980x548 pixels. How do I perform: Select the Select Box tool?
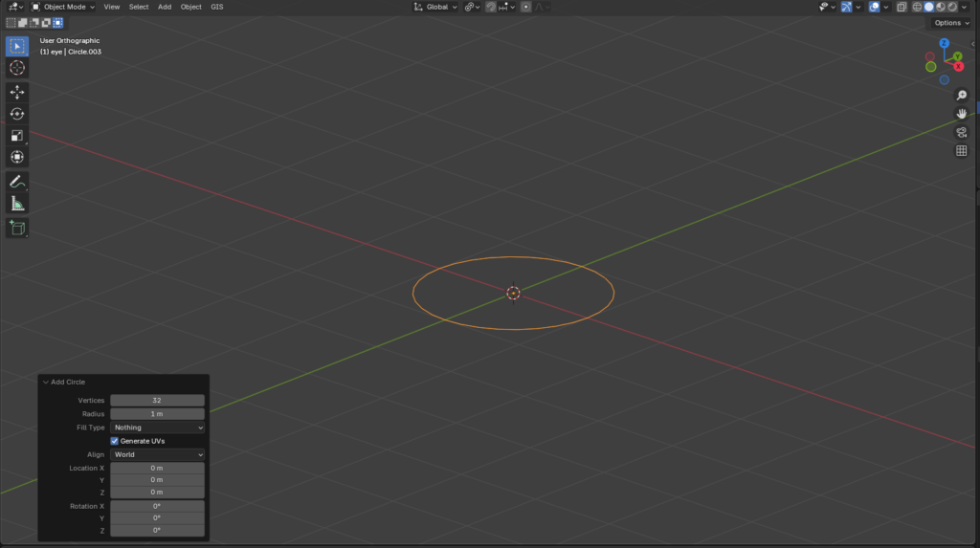coord(17,46)
